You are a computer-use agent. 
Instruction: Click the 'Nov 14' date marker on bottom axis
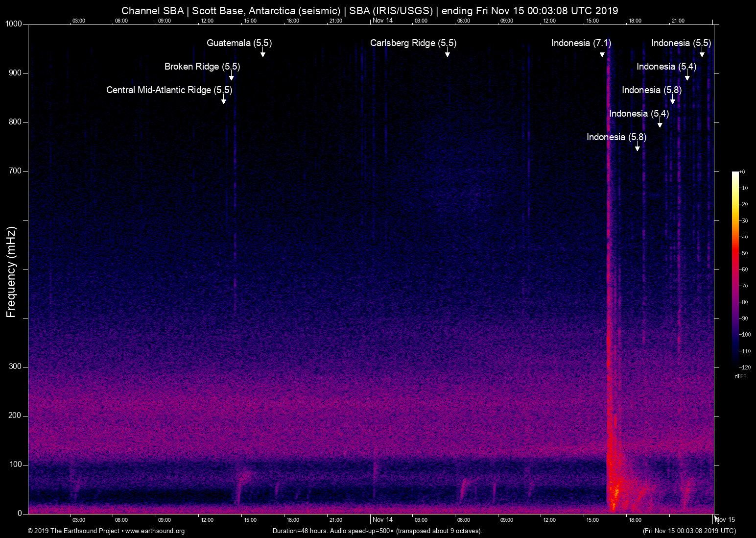point(382,520)
